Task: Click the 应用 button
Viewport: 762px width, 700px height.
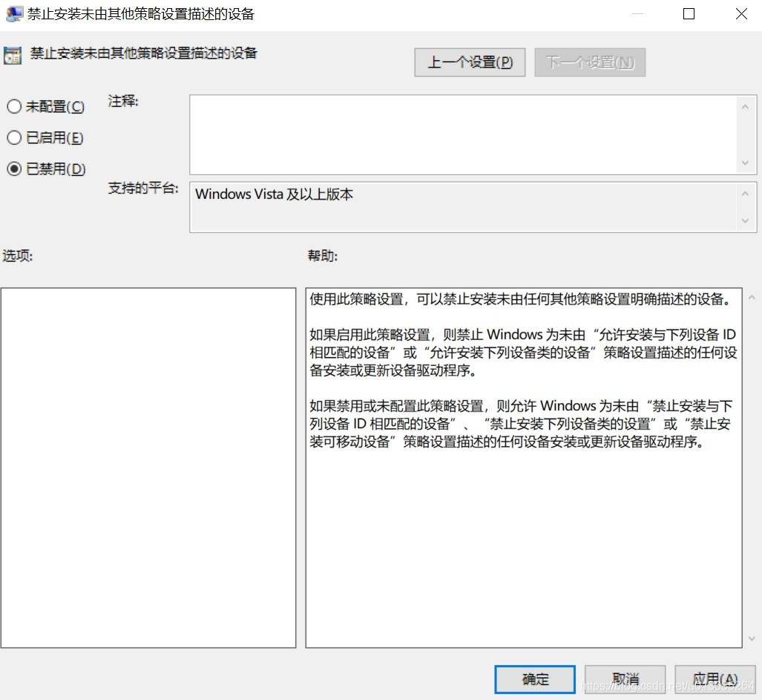Action: click(715, 679)
